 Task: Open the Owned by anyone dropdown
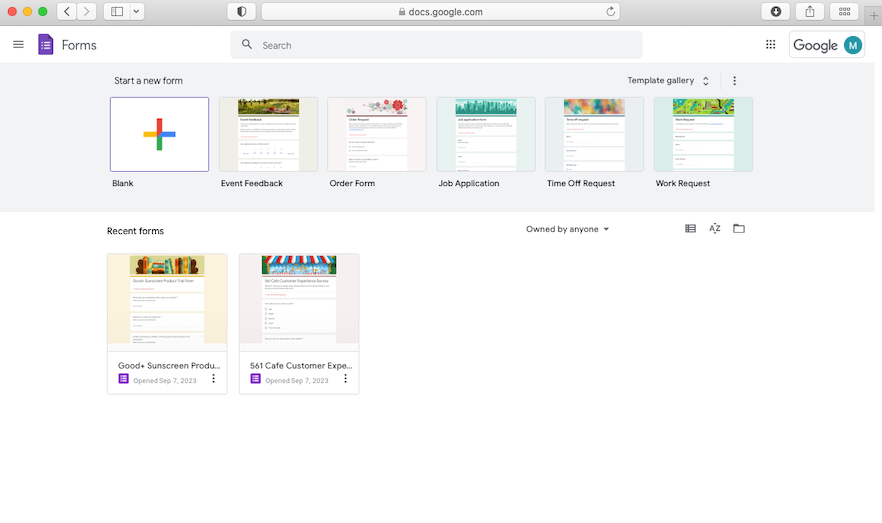click(x=567, y=229)
